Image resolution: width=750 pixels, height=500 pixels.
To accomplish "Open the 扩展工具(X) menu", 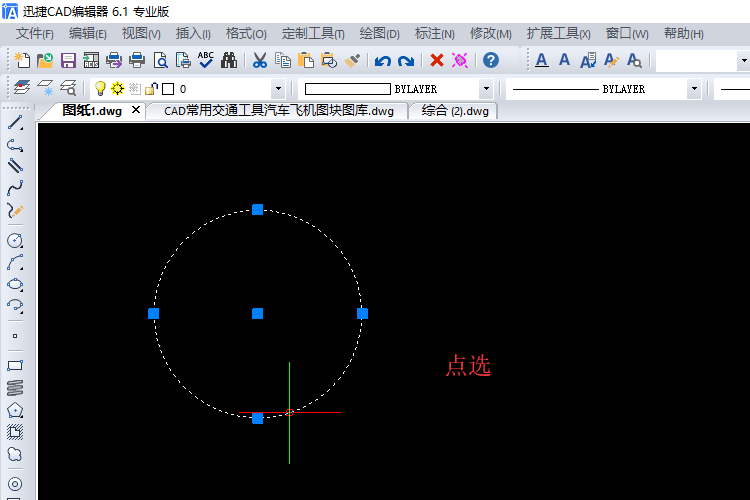I will pos(558,34).
